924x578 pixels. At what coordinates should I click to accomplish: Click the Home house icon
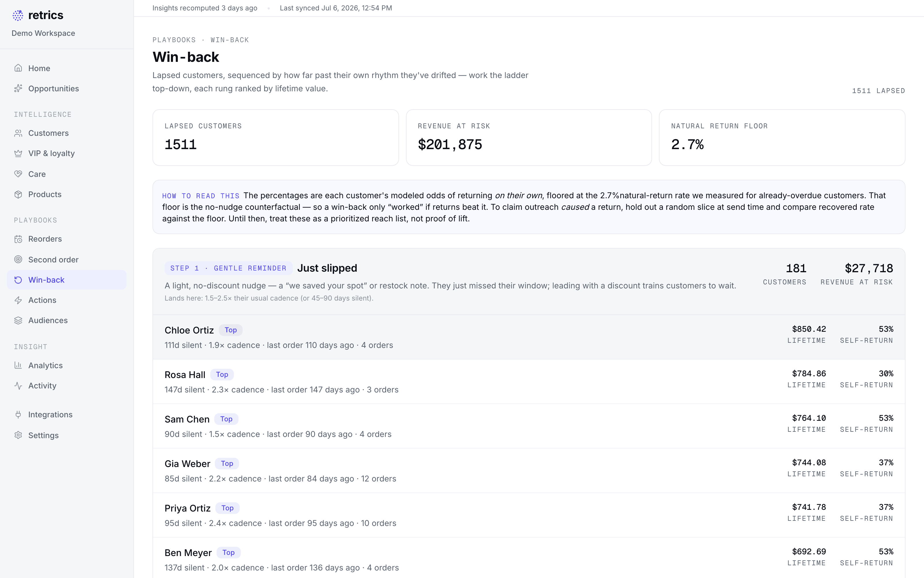[18, 68]
